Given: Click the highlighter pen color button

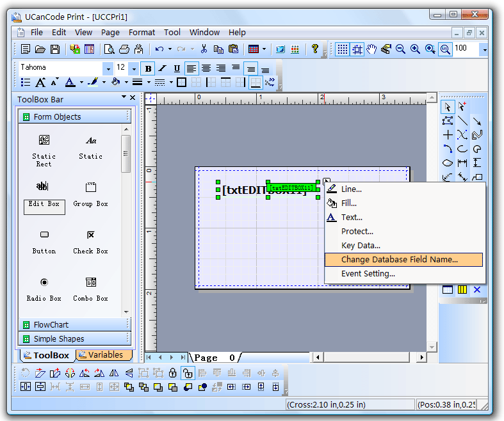Looking at the screenshot, I should coord(93,83).
